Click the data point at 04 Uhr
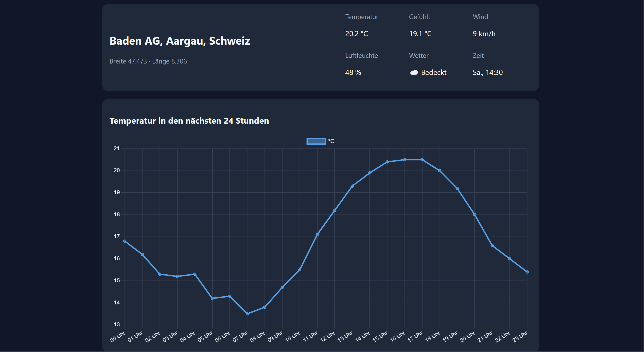 [x=195, y=274]
